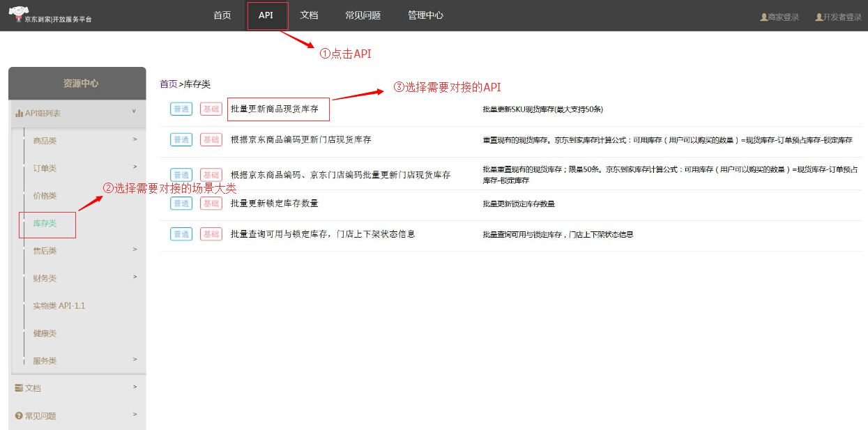Select 售后类 in the sidebar
Image resolution: width=868 pixels, height=430 pixels.
(45, 251)
